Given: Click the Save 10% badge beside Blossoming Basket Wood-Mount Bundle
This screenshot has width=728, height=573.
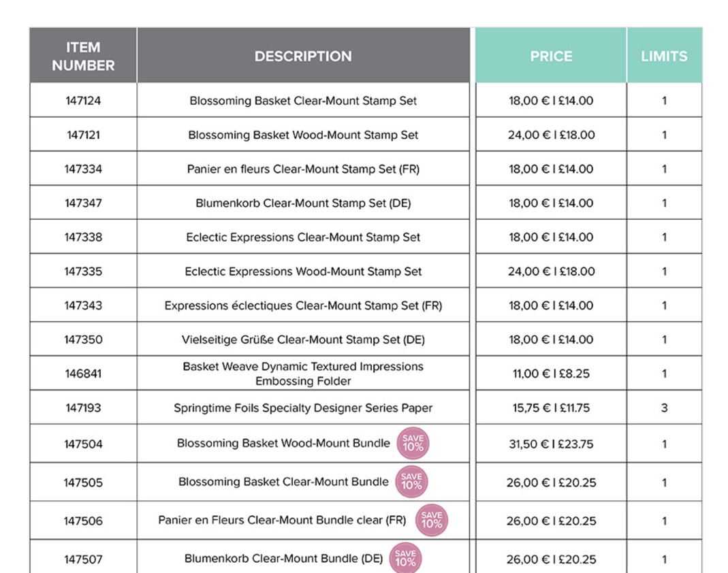Looking at the screenshot, I should (413, 444).
